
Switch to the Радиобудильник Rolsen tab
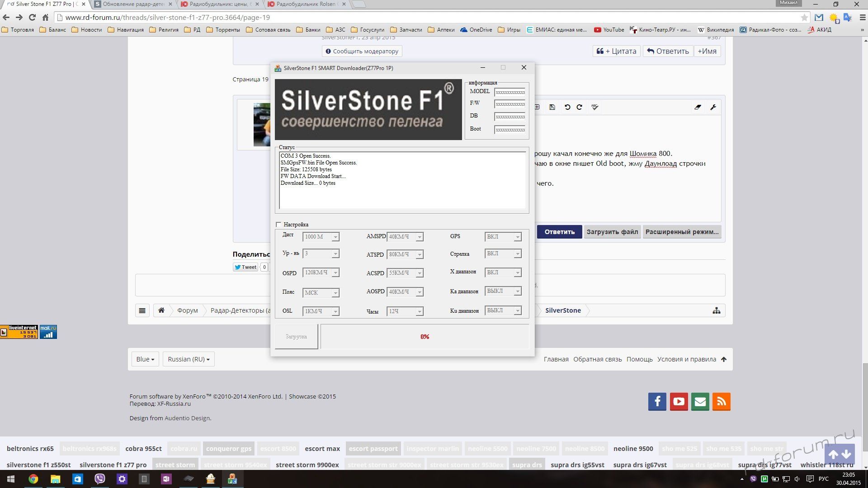307,4
